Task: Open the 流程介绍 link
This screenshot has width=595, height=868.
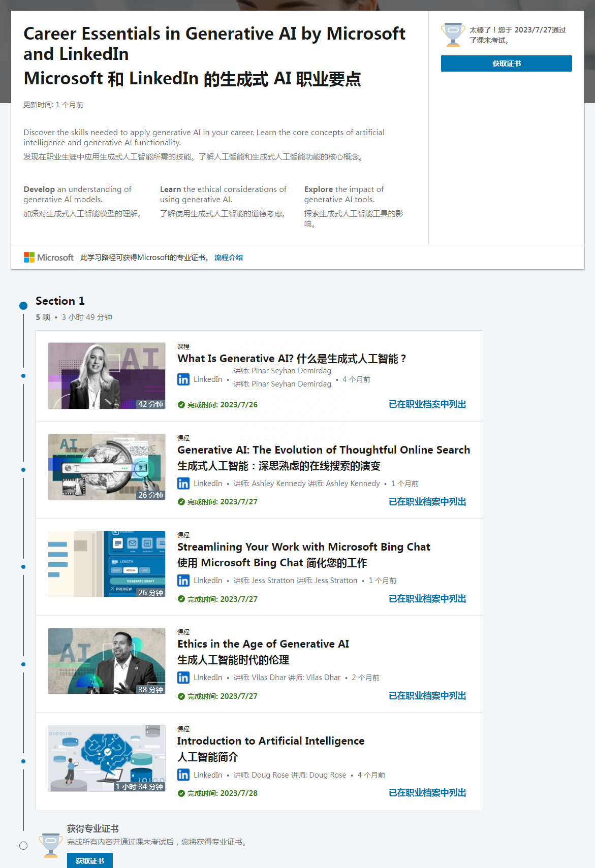Action: coord(229,258)
